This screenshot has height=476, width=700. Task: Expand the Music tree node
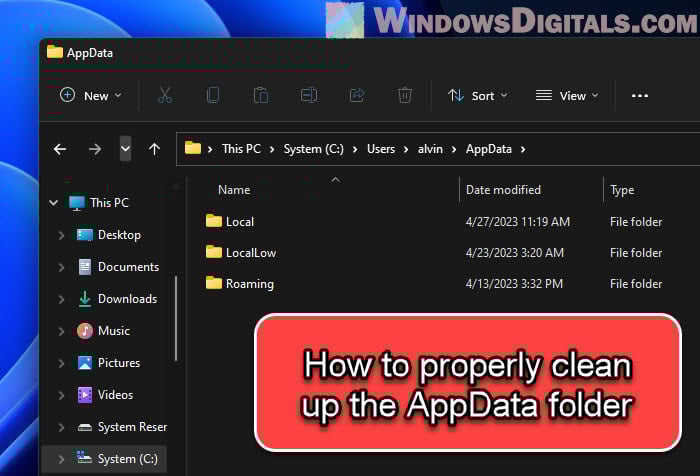coord(62,331)
